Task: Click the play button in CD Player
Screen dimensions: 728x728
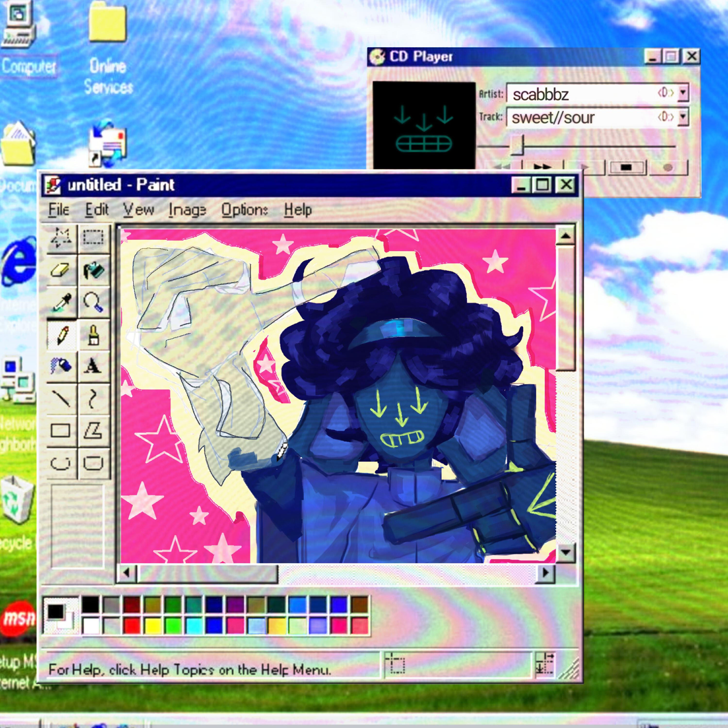Action: pyautogui.click(x=584, y=166)
